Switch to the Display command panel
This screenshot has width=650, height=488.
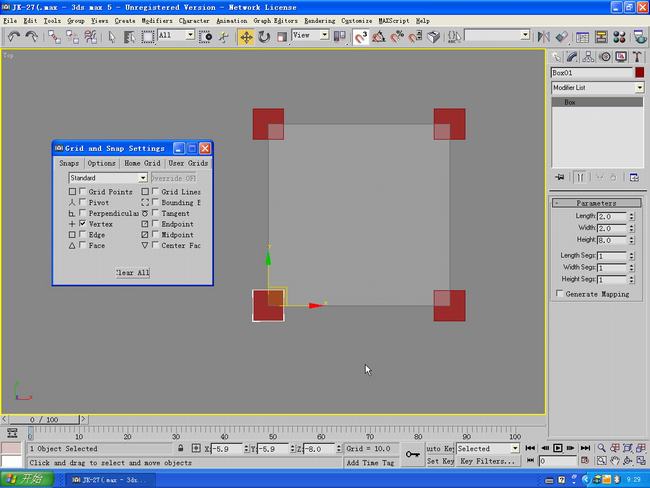pyautogui.click(x=621, y=57)
